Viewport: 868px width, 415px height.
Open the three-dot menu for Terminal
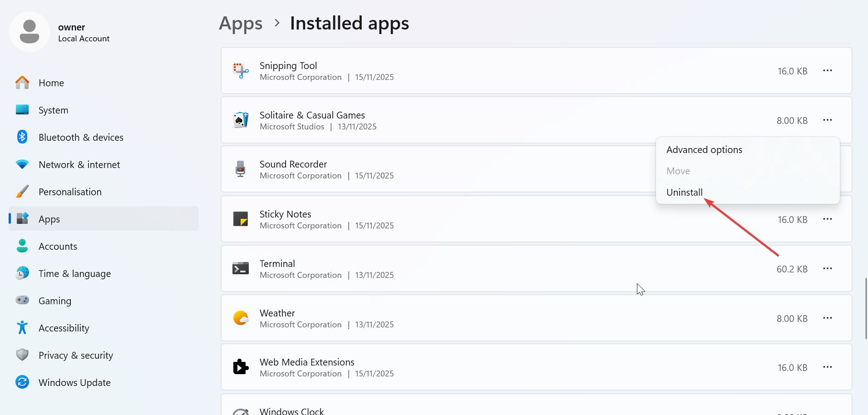click(827, 268)
